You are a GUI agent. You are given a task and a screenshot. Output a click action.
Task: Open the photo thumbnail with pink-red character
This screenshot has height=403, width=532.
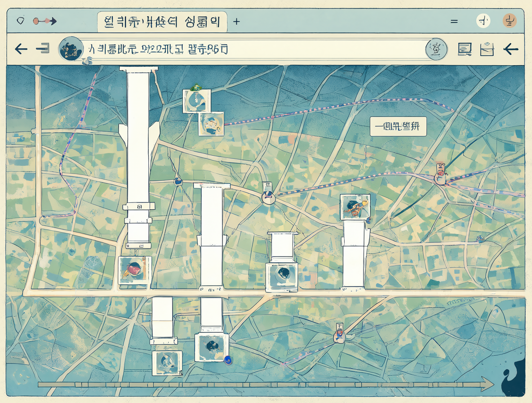coord(135,270)
